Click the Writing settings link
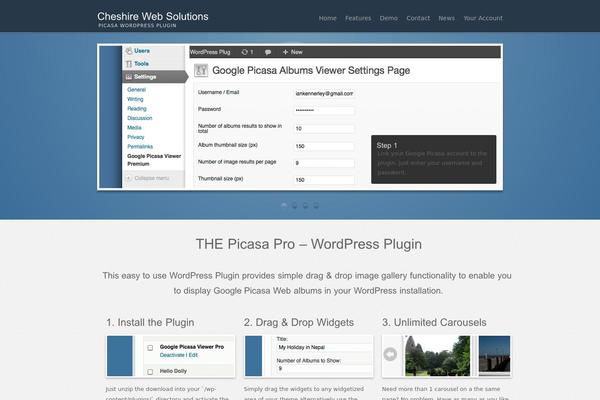 [x=135, y=99]
